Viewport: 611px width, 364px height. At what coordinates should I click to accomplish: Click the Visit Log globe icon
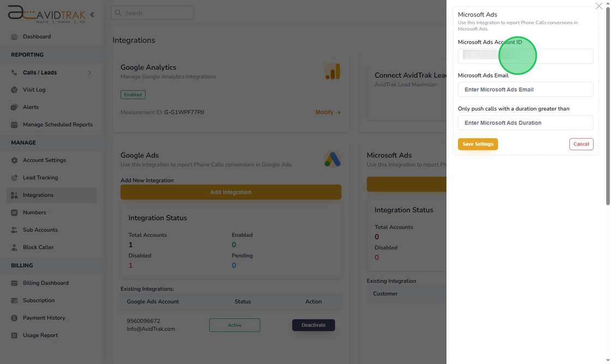pos(14,89)
